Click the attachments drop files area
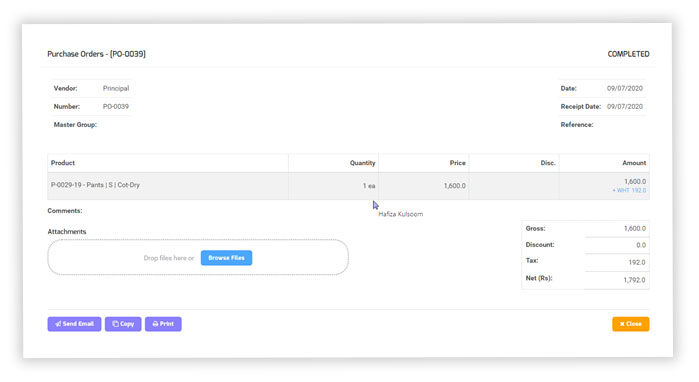 [x=198, y=257]
